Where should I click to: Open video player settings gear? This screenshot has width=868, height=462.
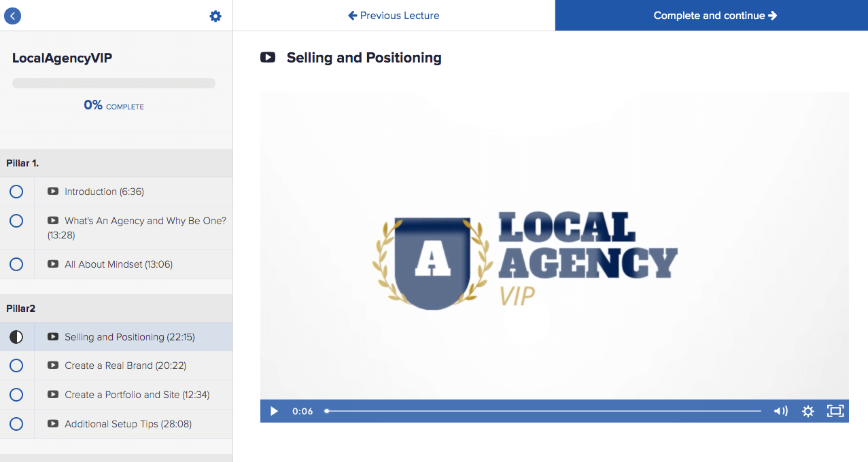[x=808, y=411]
